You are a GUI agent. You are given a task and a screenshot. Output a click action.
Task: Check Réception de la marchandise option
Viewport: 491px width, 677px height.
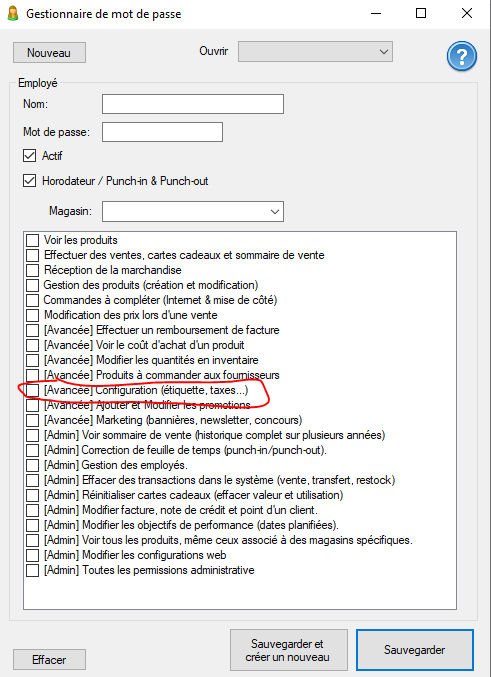pos(32,270)
